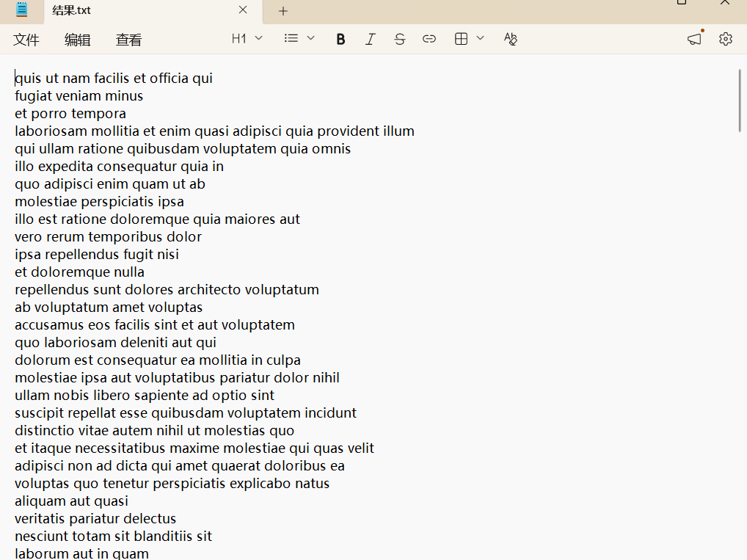This screenshot has width=747, height=560.
Task: Click line "nesciunt totam sit blanditiis sit"
Action: pyautogui.click(x=114, y=537)
